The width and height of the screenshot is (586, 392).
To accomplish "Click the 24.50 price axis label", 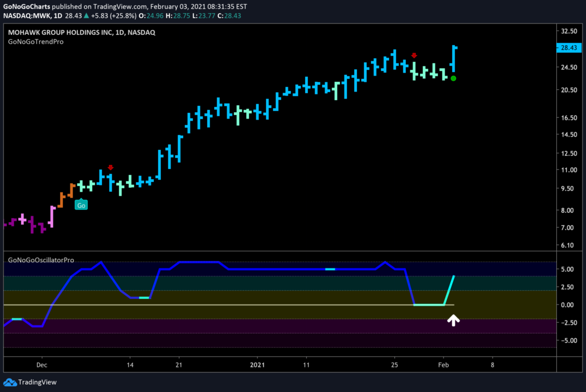I will 569,68.
